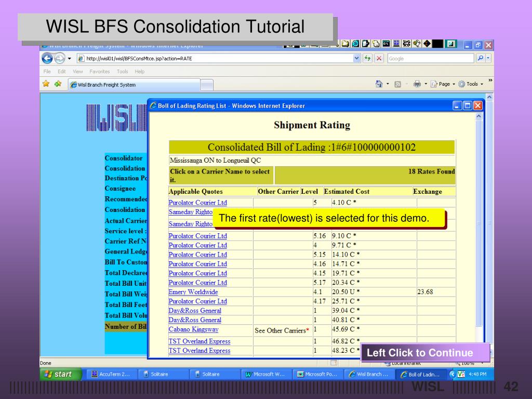This screenshot has height=399, width=532.
Task: Select Purolator Courier Ltd at 25.71 C
Action: click(x=197, y=301)
